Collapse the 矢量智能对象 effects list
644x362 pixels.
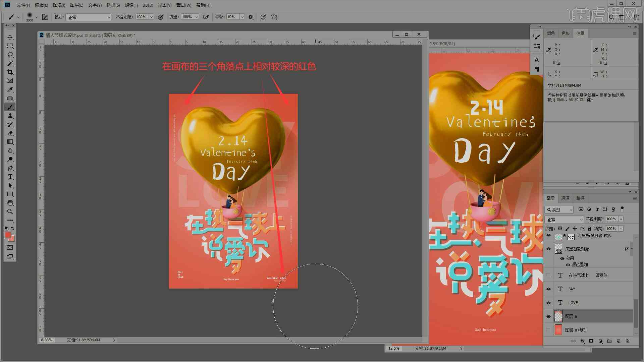[632, 249]
